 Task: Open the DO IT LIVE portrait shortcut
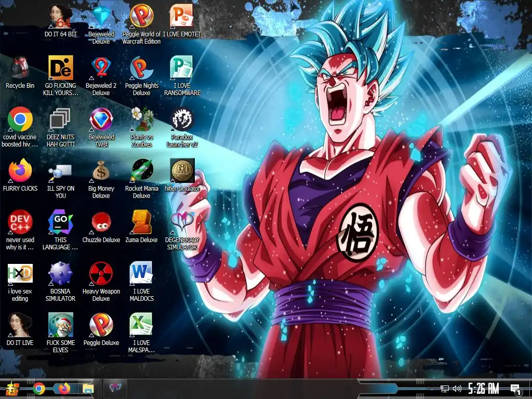20,329
